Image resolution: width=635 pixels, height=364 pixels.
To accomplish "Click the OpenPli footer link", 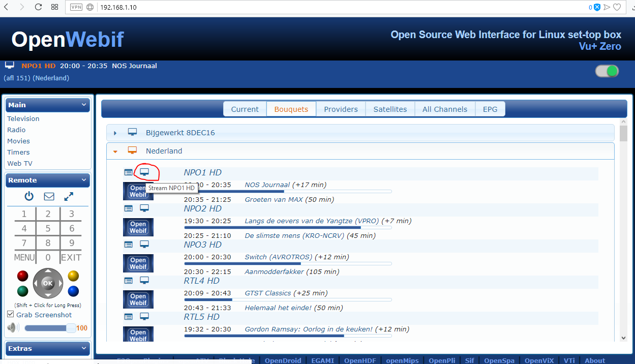I will tap(442, 360).
